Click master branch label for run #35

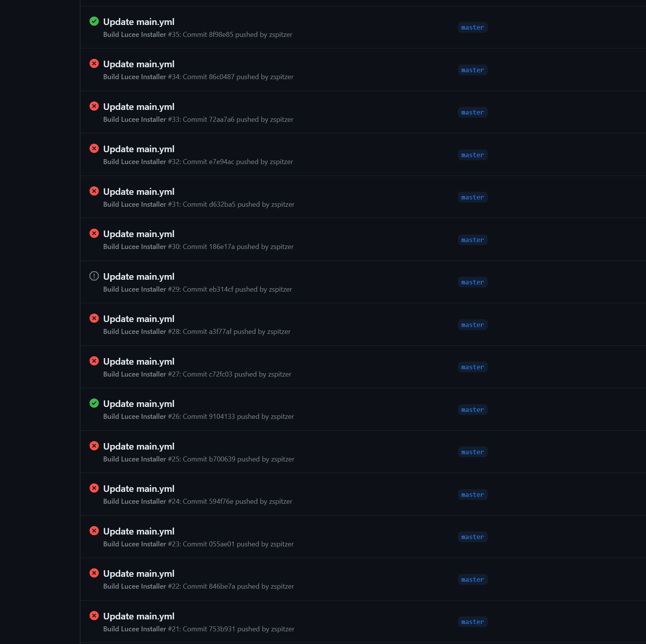[473, 27]
